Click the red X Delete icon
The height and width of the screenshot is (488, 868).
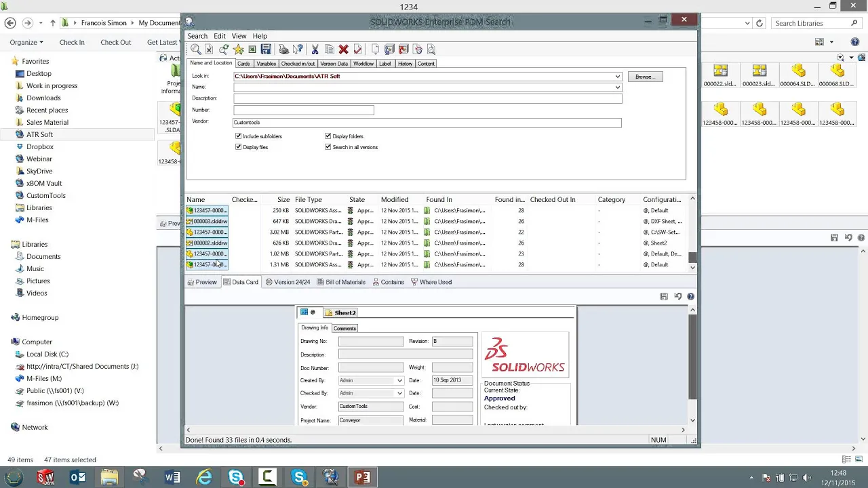pyautogui.click(x=344, y=49)
